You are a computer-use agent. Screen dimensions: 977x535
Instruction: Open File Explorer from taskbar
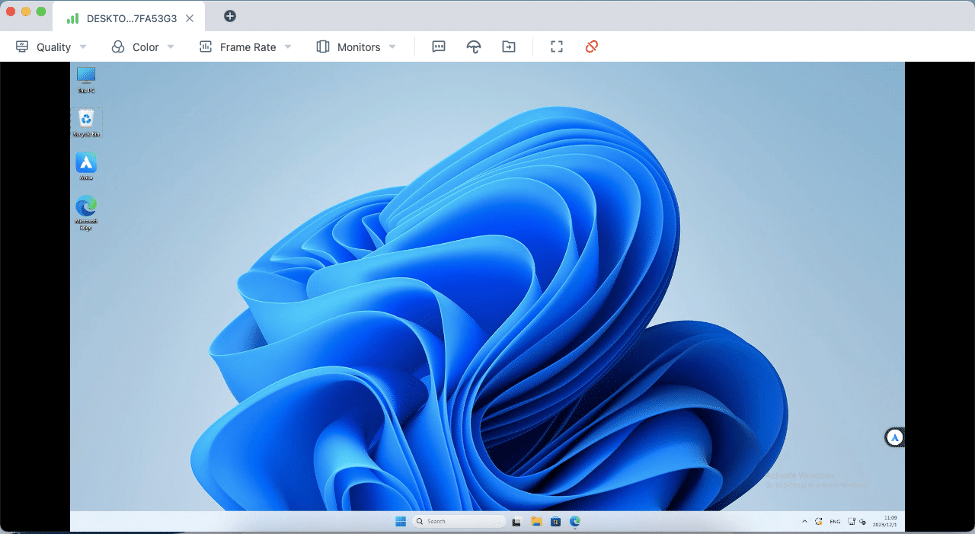pos(536,521)
